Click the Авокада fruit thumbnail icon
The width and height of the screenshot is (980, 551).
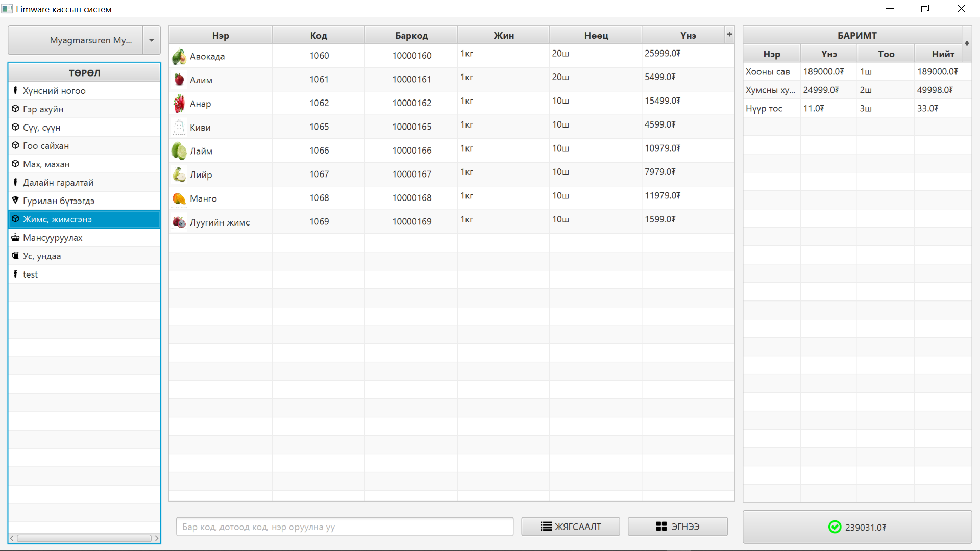click(x=179, y=56)
